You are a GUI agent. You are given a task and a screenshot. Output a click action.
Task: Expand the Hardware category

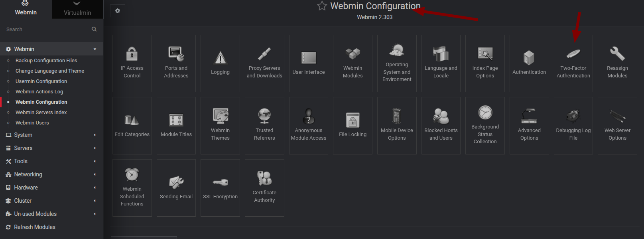tap(51, 188)
